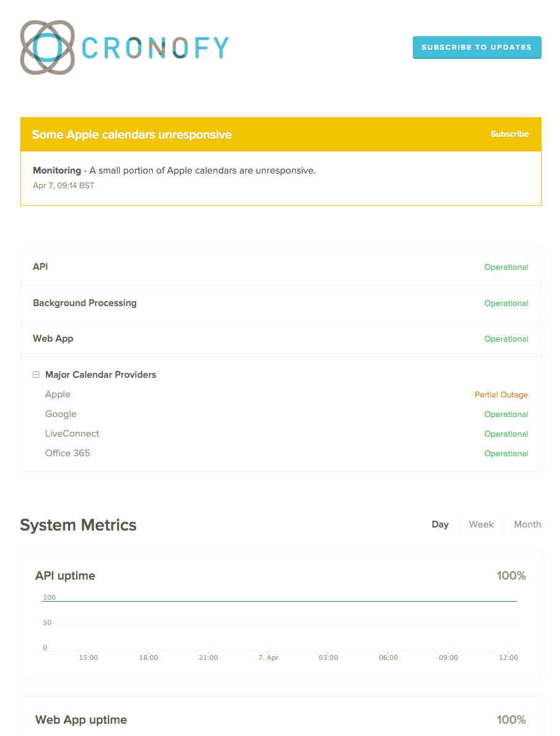This screenshot has width=560, height=736.
Task: Click the Partial Outage status for Apple
Action: click(x=501, y=395)
